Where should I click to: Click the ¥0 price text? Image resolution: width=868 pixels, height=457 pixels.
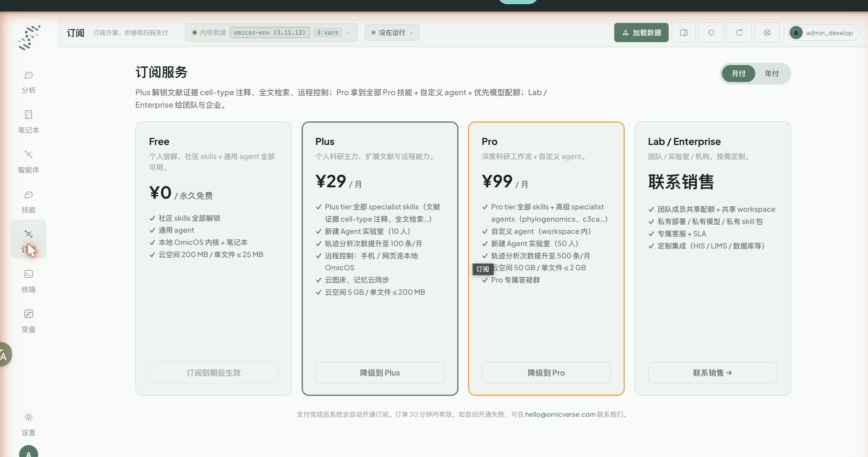coord(160,193)
